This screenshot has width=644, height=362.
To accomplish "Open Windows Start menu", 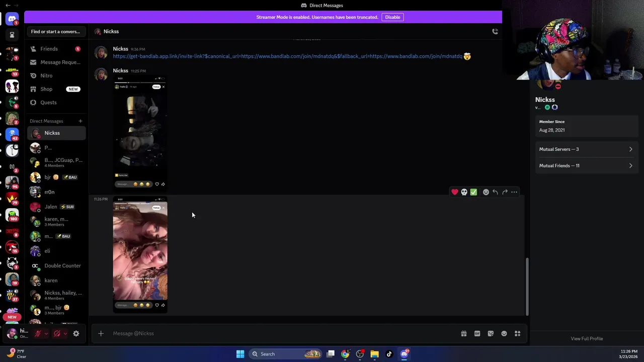I will pos(240,354).
